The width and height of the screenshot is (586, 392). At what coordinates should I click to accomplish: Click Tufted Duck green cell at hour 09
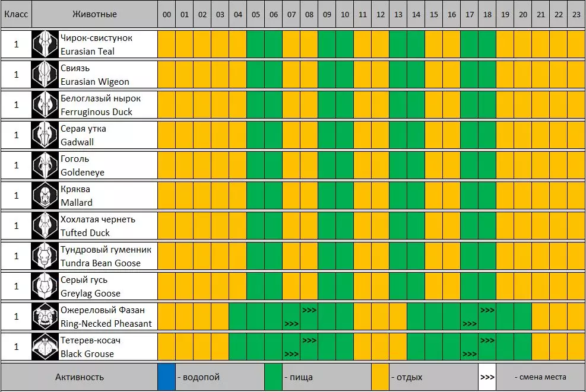pyautogui.click(x=327, y=225)
